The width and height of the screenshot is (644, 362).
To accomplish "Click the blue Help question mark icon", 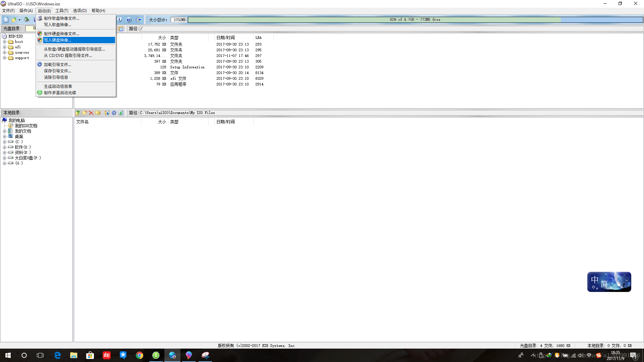I will [x=129, y=20].
